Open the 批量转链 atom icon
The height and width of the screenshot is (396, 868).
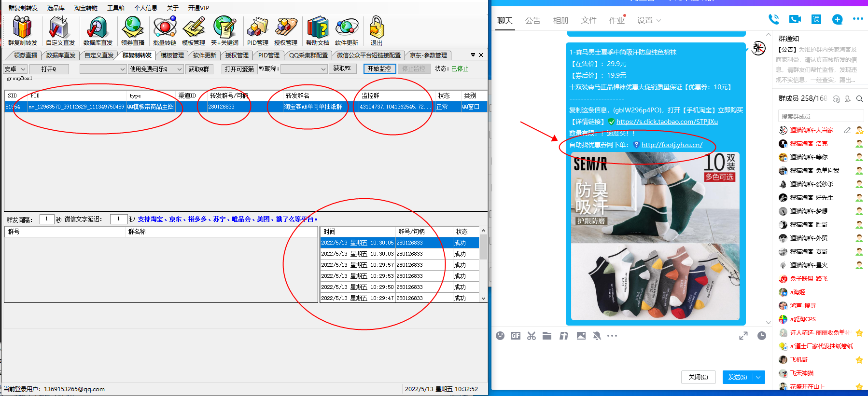tap(165, 30)
